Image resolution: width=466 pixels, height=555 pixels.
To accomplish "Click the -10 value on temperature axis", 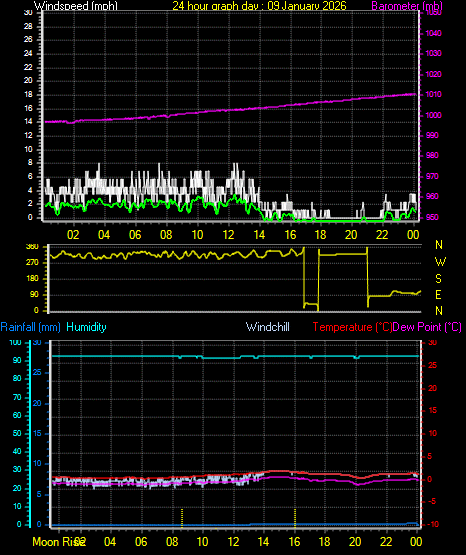I will [x=432, y=525].
